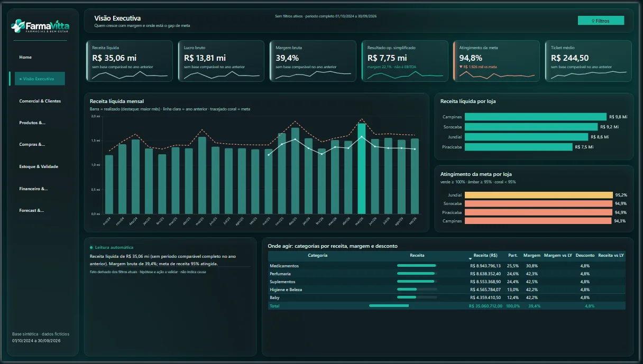The height and width of the screenshot is (364, 643).
Task: Open the Financeiro & page
Action: coord(33,189)
